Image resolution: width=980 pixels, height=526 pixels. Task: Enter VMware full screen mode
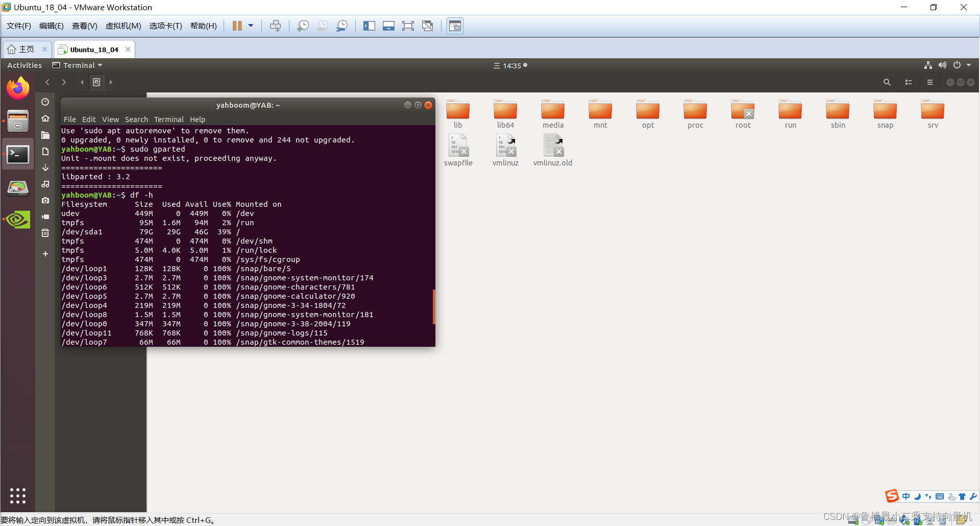click(408, 26)
